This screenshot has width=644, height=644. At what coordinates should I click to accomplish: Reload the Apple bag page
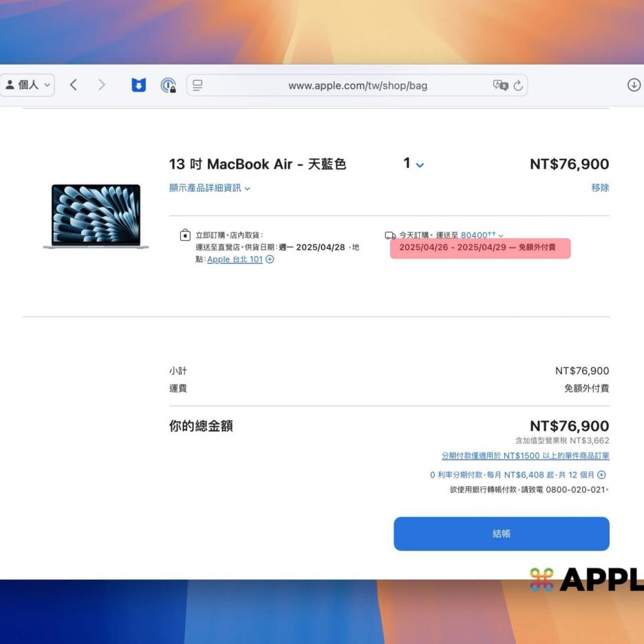tap(518, 85)
